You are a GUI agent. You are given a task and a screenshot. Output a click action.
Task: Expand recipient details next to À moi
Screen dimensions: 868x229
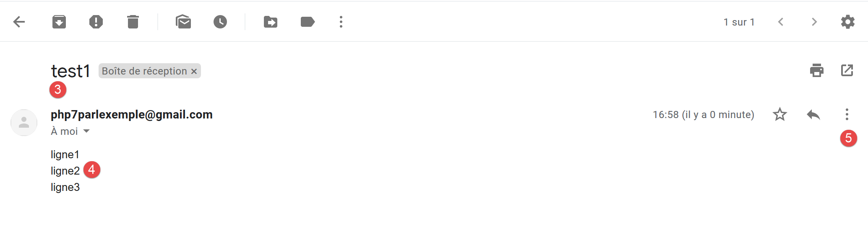pyautogui.click(x=86, y=131)
